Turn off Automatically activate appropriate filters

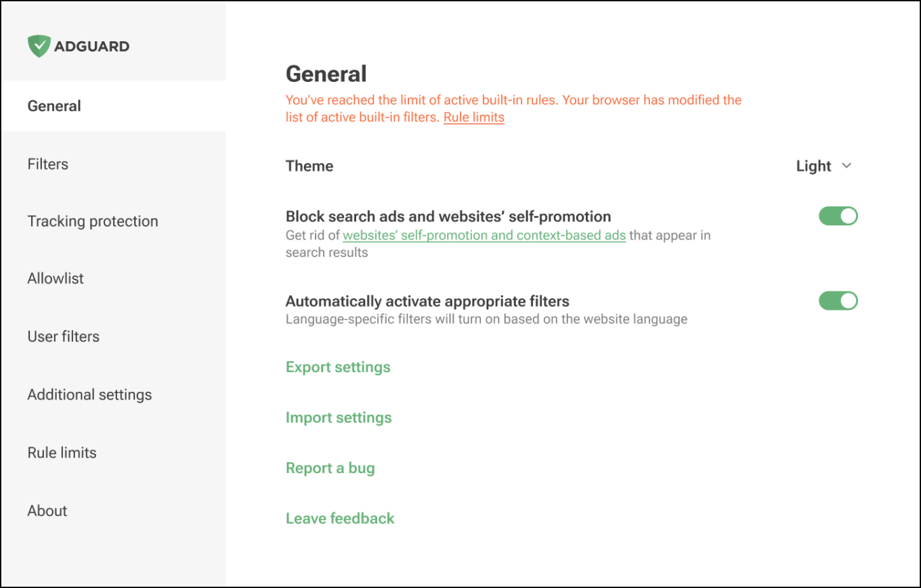pos(838,301)
